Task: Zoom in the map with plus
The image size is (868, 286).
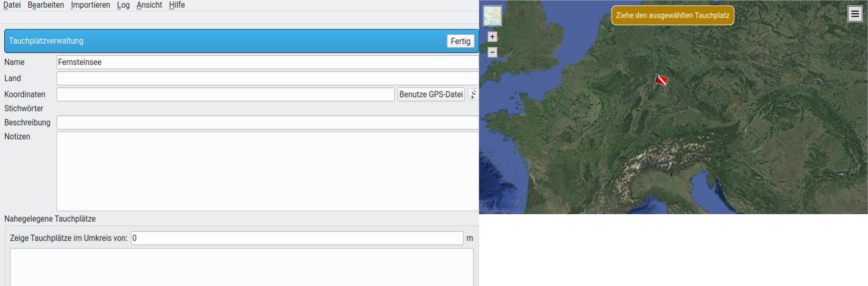Action: [x=492, y=37]
